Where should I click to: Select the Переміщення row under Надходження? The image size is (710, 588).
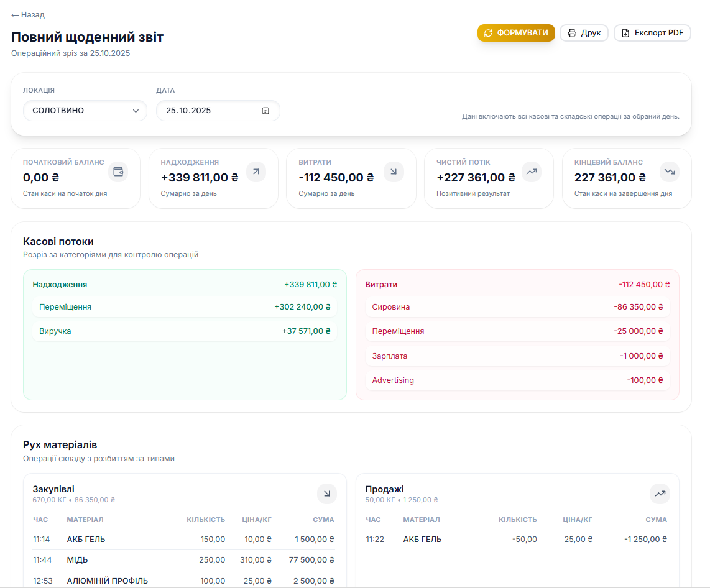tap(185, 307)
